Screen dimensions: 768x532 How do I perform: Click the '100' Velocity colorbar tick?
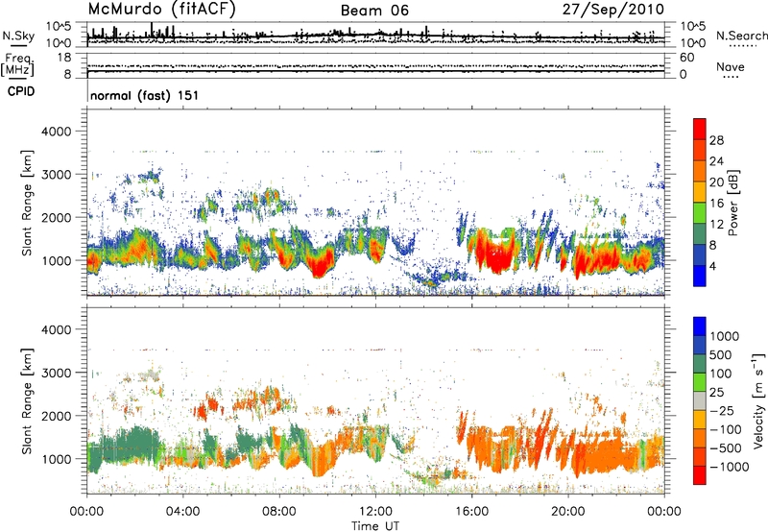click(x=721, y=374)
